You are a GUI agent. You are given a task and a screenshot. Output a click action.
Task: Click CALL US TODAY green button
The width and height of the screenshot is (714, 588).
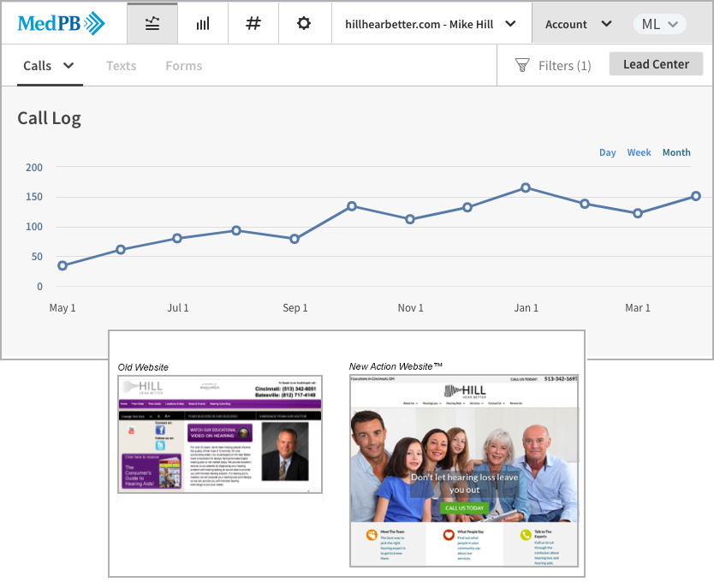pos(464,508)
